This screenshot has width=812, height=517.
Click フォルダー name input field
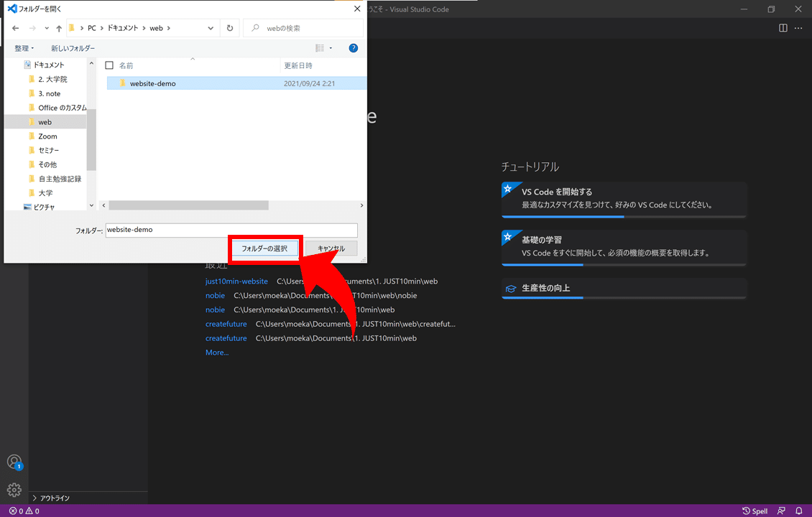231,230
